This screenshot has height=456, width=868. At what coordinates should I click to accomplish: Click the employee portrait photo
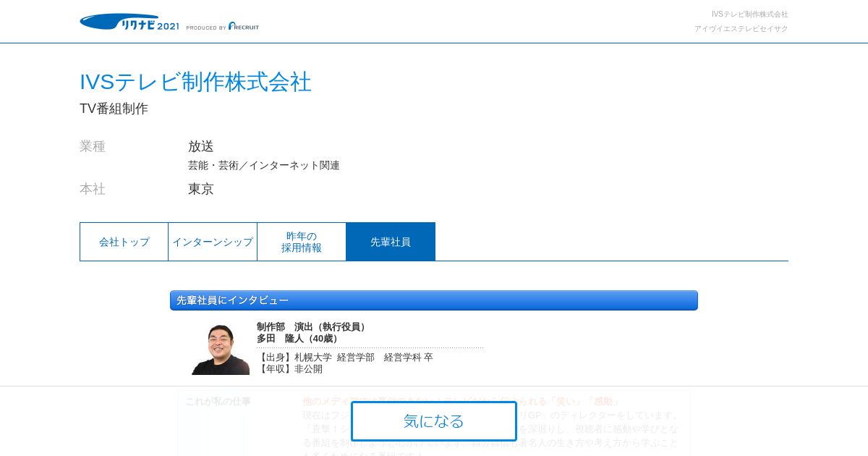point(221,349)
